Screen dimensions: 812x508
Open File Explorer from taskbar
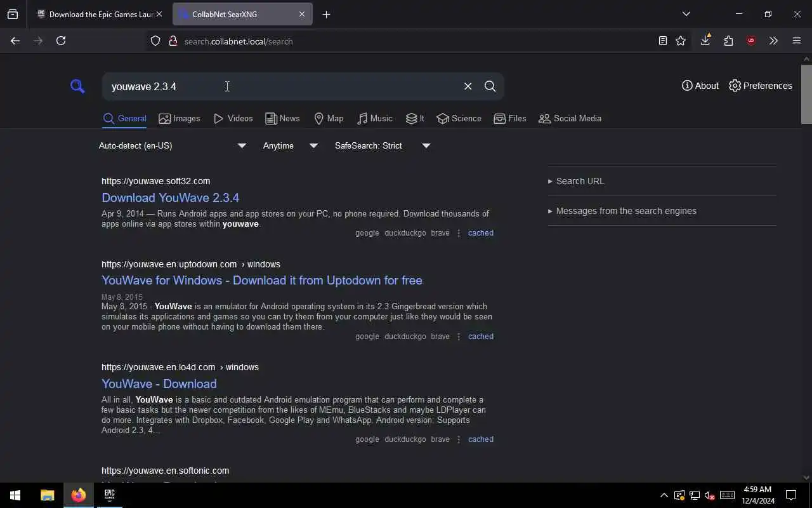click(x=47, y=495)
